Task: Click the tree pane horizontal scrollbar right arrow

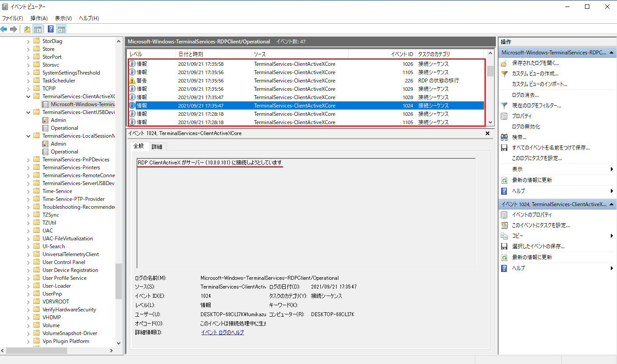Action: 111,351
